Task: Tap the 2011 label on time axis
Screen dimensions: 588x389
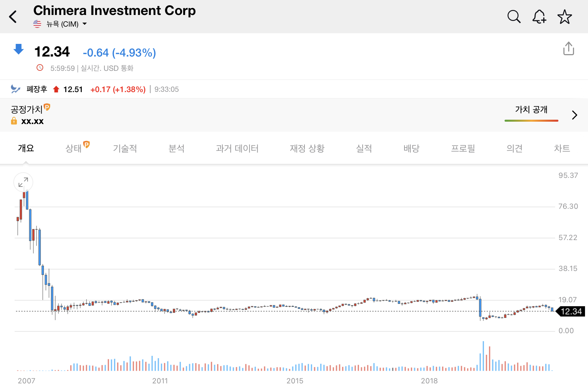Action: (x=160, y=381)
